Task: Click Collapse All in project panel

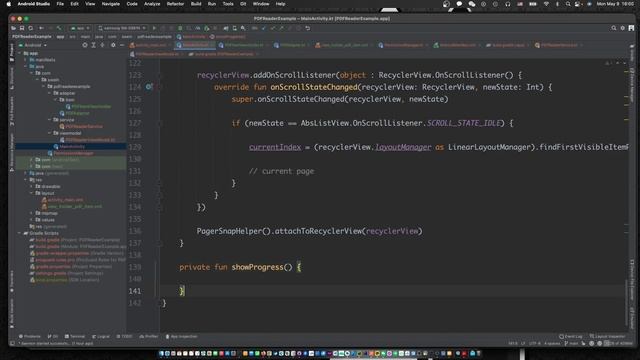Action: (102, 45)
